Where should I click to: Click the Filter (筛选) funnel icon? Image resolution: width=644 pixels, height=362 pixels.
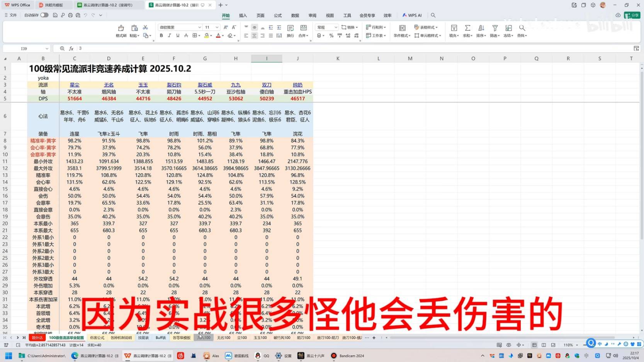point(494,28)
